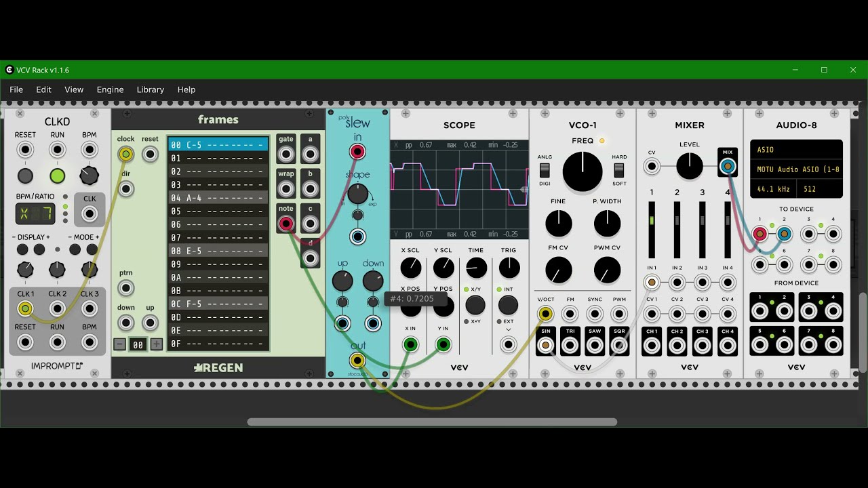Click the frames clock input jack

(x=125, y=155)
